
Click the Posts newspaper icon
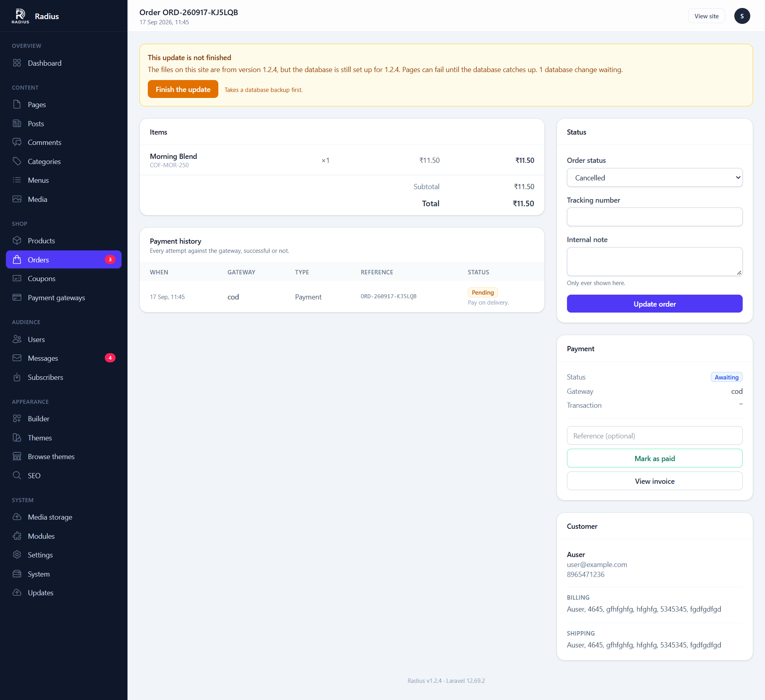tap(17, 123)
